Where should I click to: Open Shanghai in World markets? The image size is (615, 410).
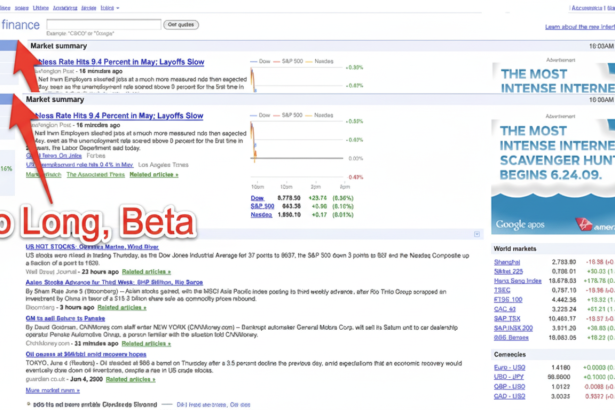pyautogui.click(x=507, y=262)
